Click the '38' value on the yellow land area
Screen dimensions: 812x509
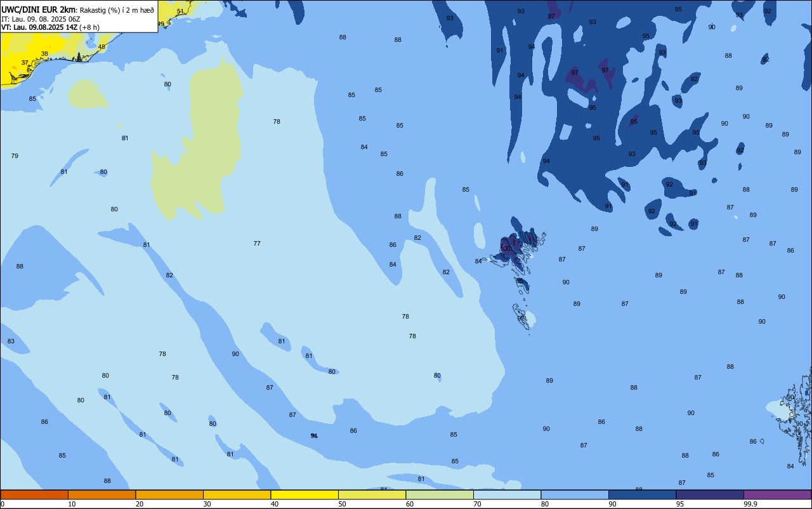tap(44, 54)
